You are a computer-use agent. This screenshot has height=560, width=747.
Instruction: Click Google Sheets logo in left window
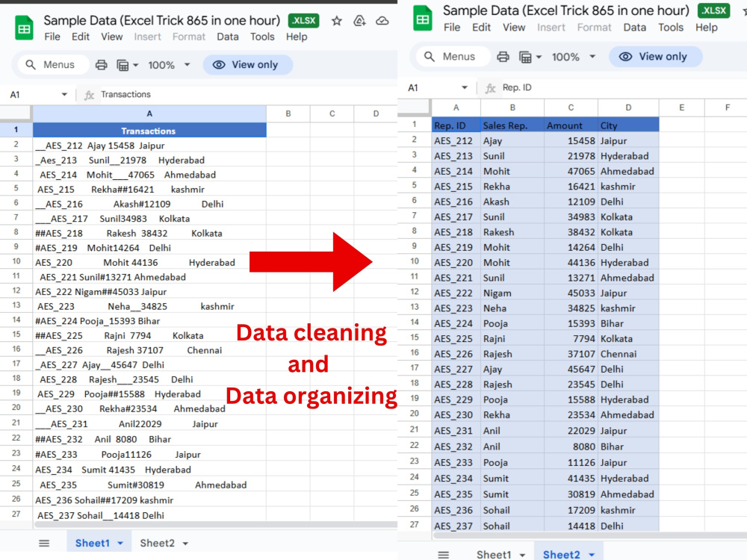tap(24, 28)
